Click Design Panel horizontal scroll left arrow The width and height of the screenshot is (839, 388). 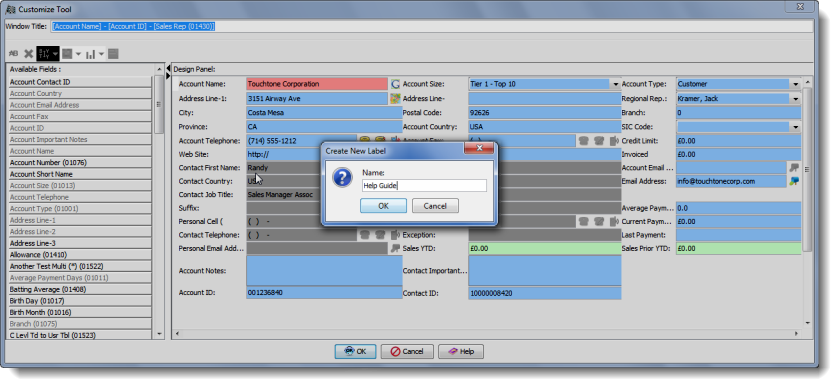[177, 334]
